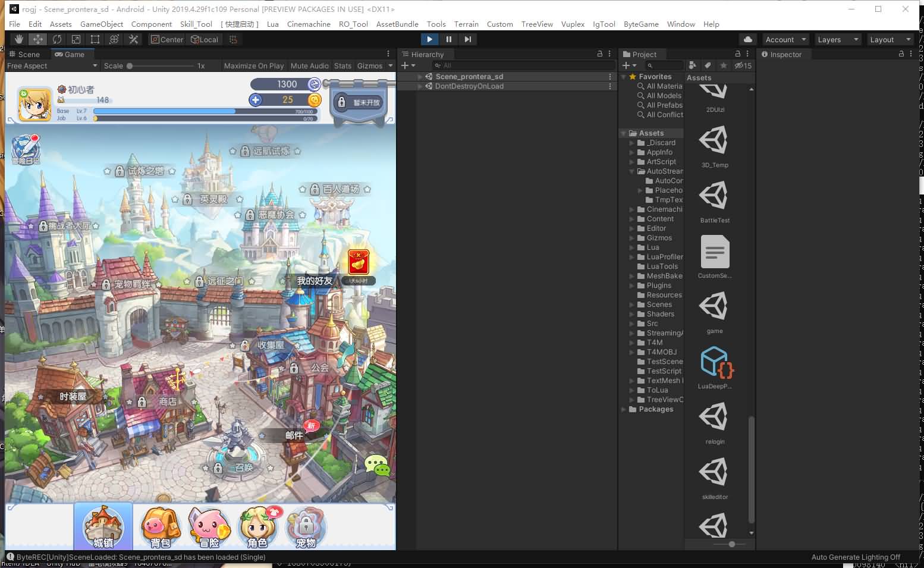Click the Step frame button
The image size is (924, 568).
click(x=468, y=39)
